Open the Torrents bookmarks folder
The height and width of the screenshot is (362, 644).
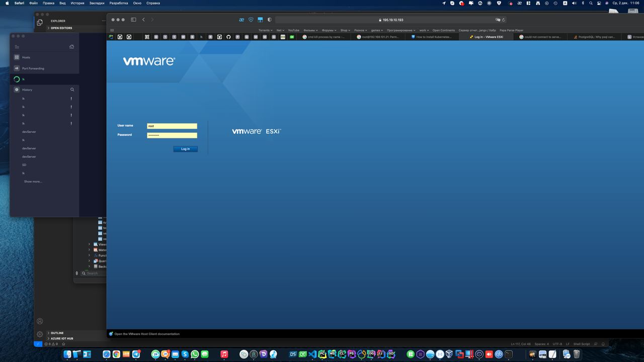coord(266,30)
